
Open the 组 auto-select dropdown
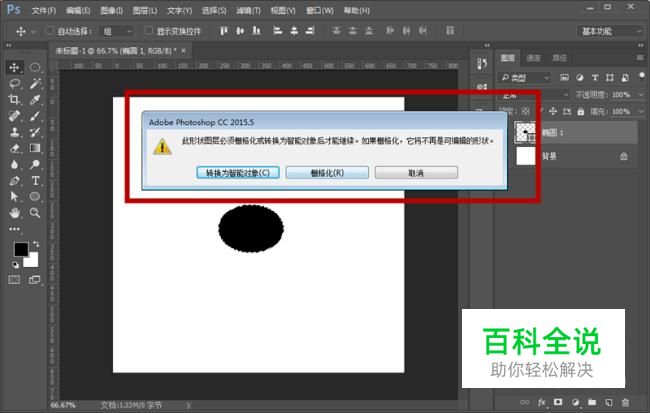pyautogui.click(x=117, y=31)
